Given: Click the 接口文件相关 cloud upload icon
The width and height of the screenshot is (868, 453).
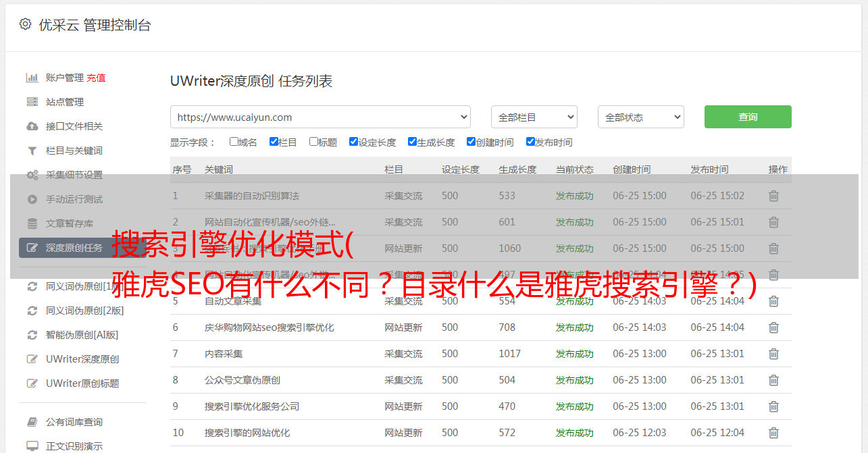Looking at the screenshot, I should click(x=32, y=126).
